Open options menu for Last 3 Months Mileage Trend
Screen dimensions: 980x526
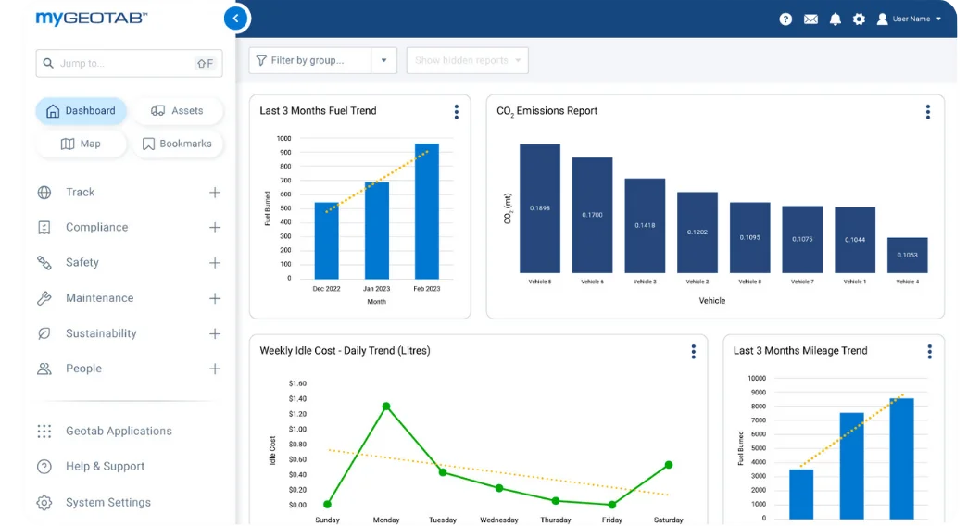929,352
